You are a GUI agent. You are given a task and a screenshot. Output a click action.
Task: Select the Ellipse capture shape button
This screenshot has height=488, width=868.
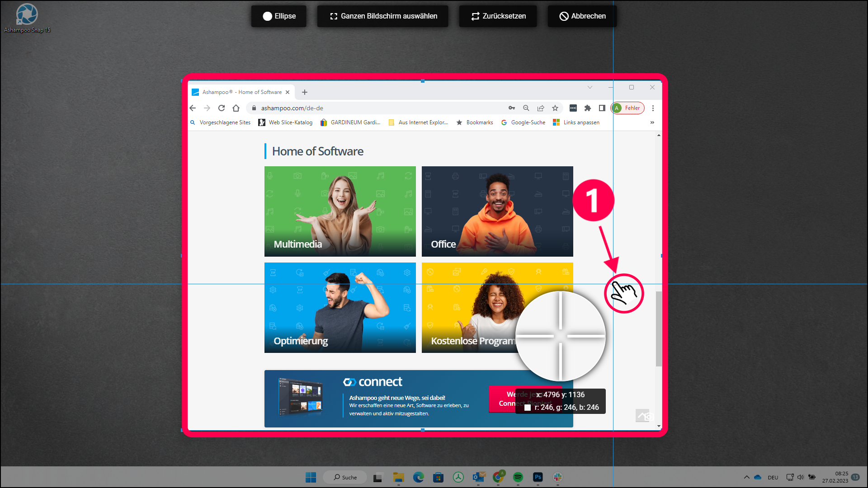click(279, 16)
